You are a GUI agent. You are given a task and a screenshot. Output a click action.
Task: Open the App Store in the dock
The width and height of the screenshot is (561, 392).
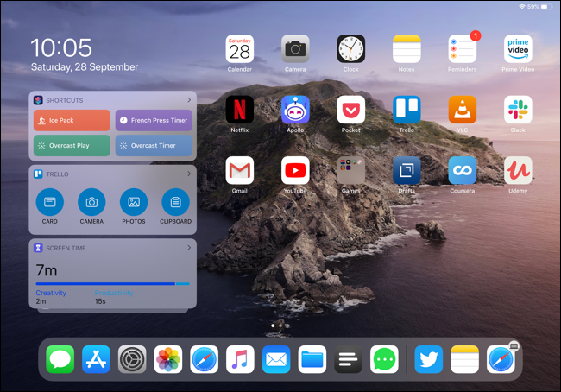pos(96,359)
